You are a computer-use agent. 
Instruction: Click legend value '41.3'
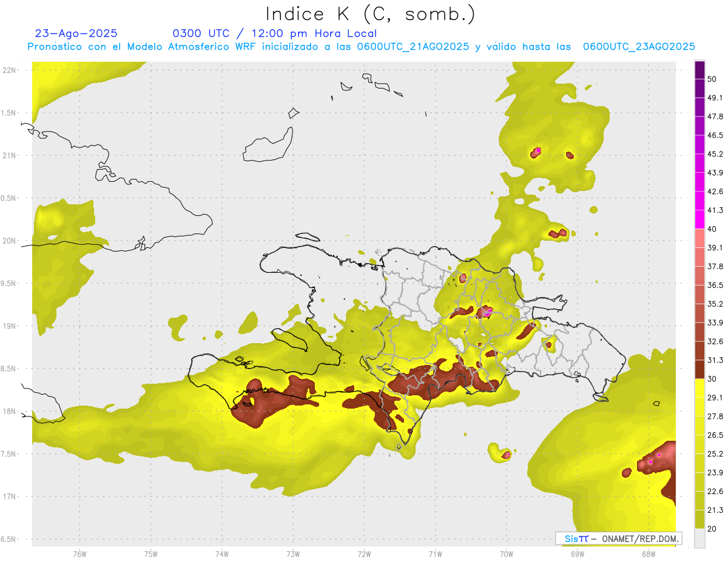point(715,210)
